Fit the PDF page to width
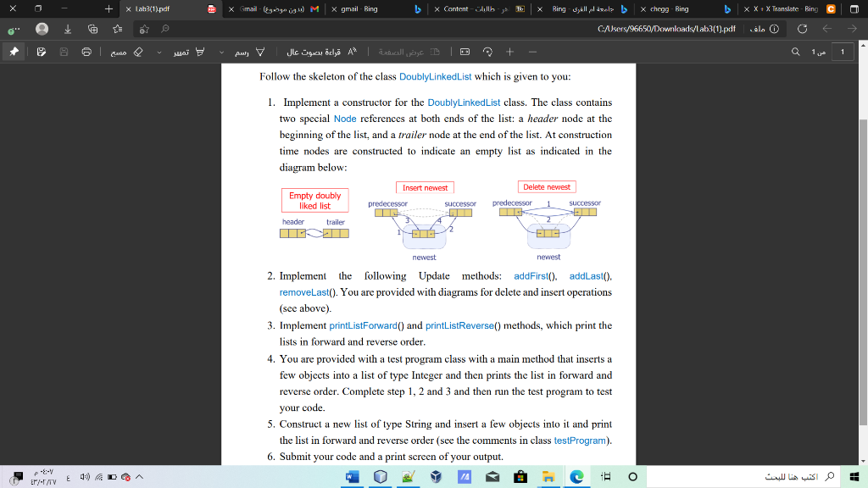The height and width of the screenshot is (488, 868). coord(465,52)
